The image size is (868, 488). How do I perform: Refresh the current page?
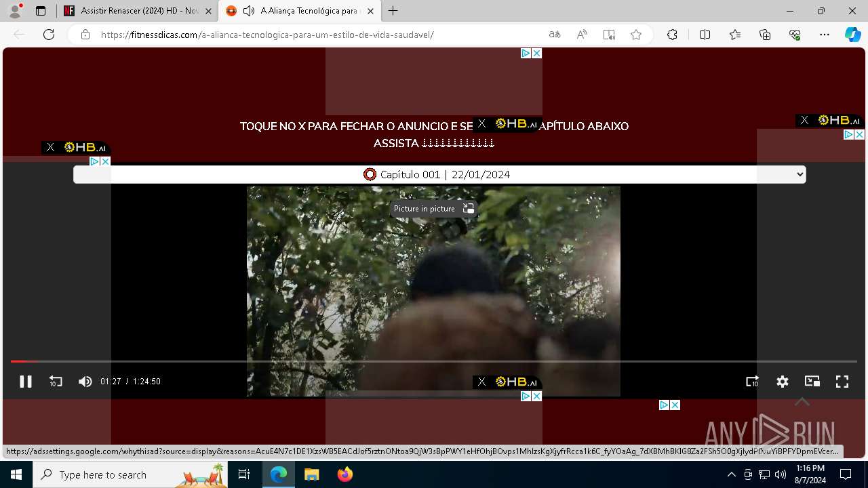coord(49,35)
